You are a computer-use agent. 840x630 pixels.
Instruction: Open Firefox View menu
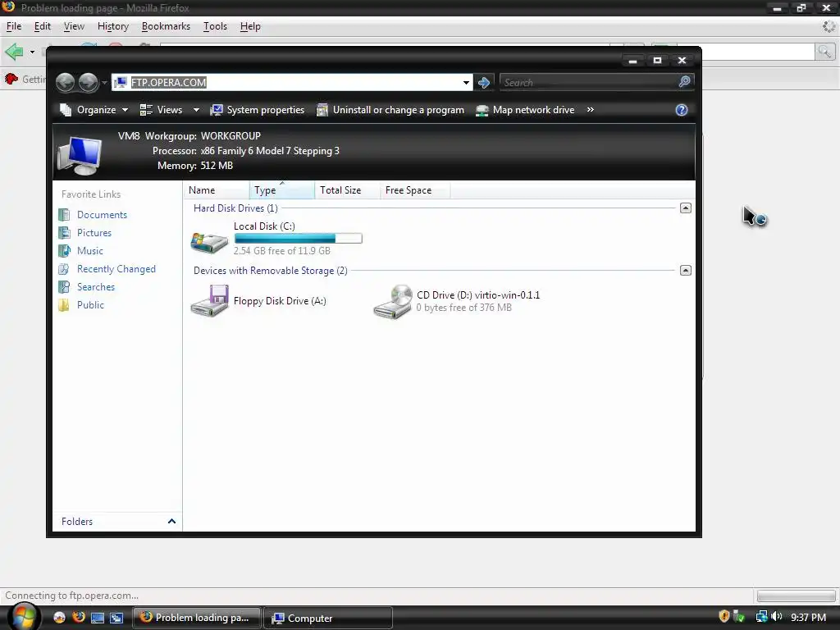coord(74,26)
